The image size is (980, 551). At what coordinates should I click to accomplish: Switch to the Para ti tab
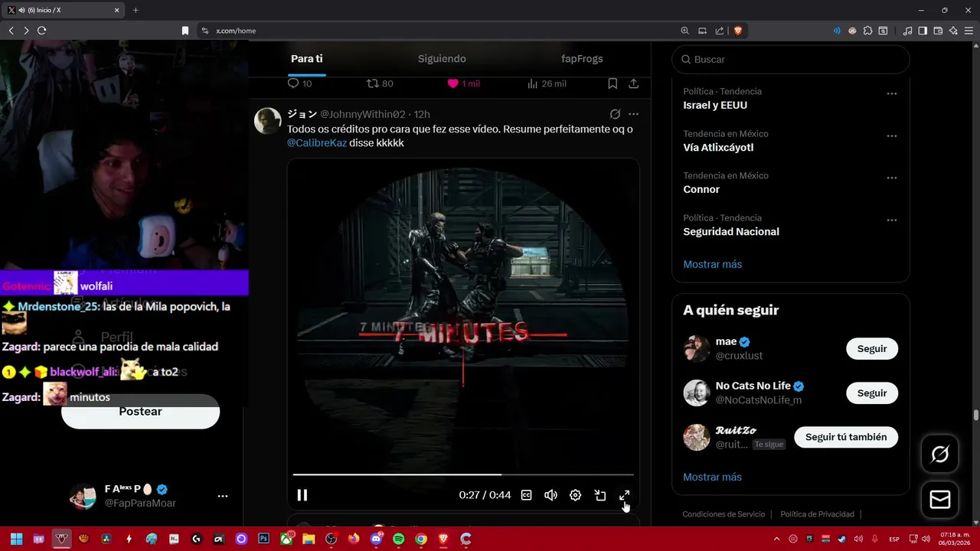pos(306,59)
